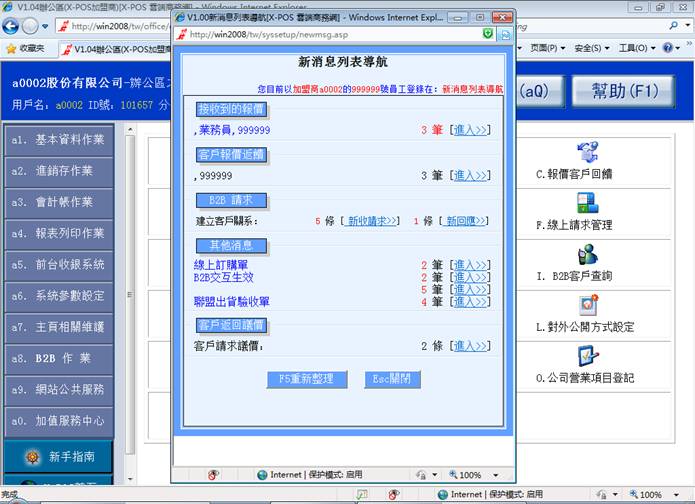Click the 收藏夾 favorites star icon
Screen dimensions: 695x504
pyautogui.click(x=12, y=48)
